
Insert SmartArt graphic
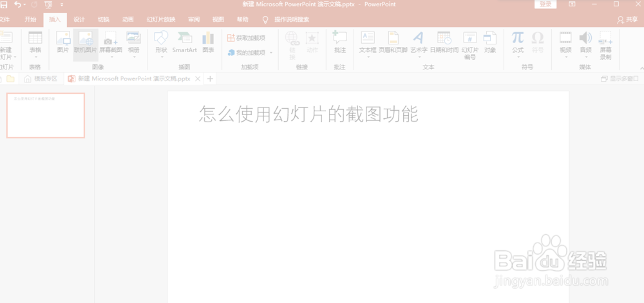click(184, 42)
